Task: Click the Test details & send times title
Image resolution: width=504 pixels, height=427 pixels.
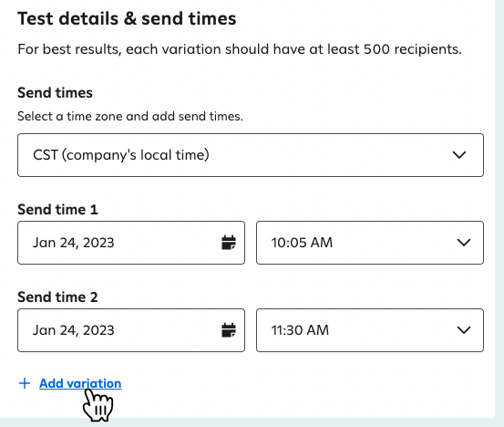Action: coord(127,18)
